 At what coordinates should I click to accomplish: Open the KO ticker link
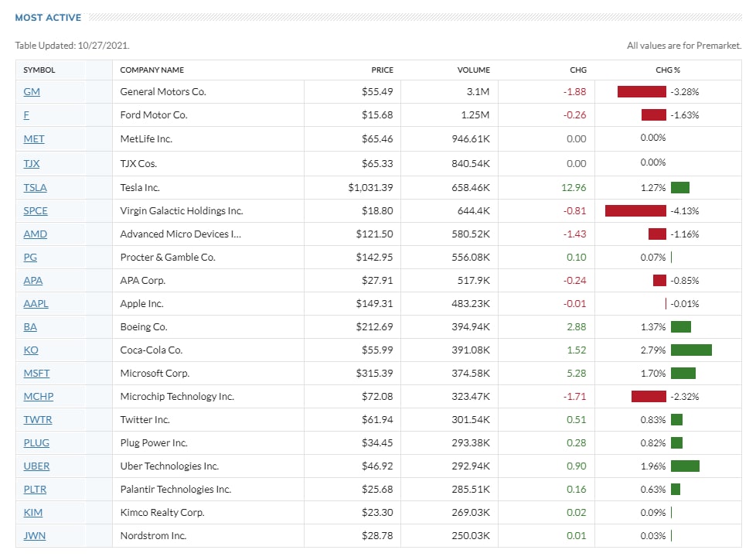tap(31, 350)
